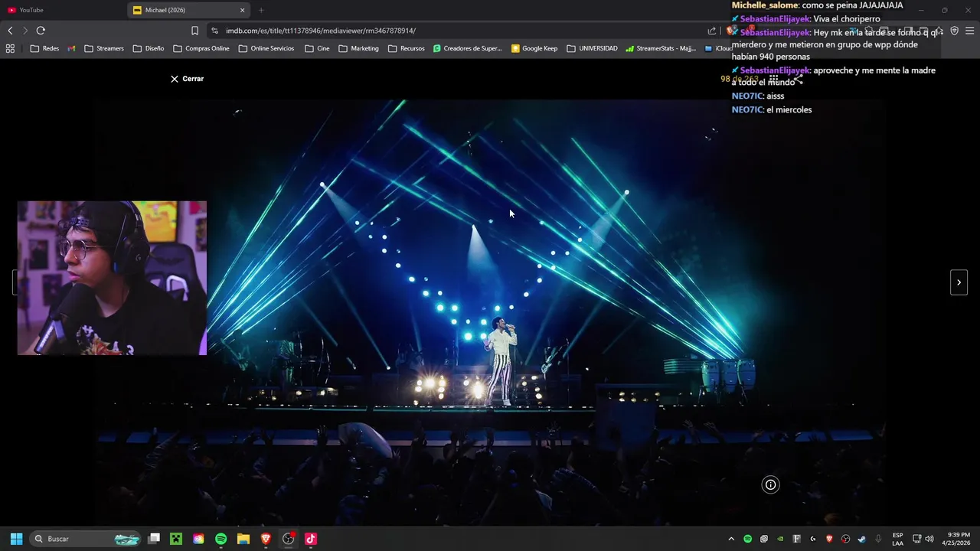Open the volume control speaker icon
980x551 pixels.
tap(929, 539)
